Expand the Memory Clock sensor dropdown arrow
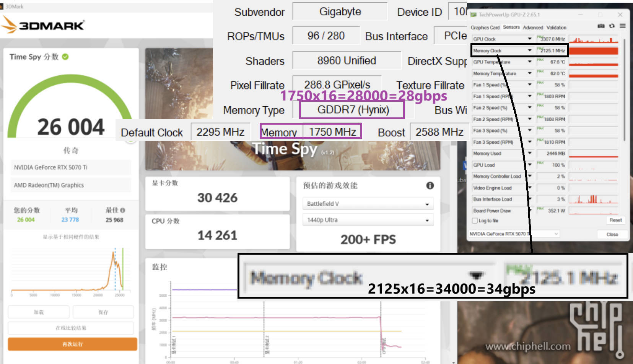 pyautogui.click(x=529, y=50)
